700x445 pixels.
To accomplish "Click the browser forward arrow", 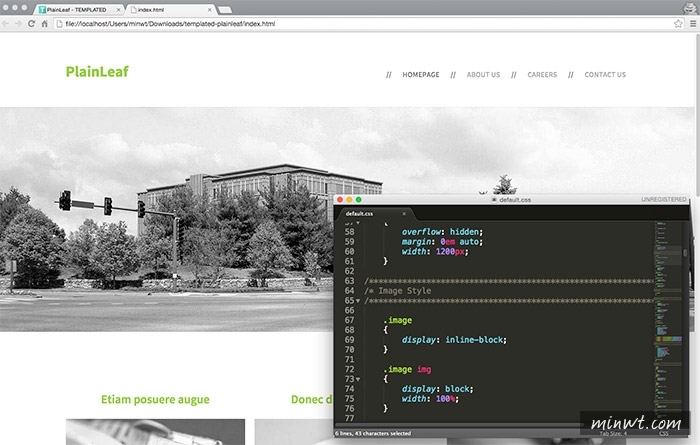I will [x=19, y=23].
